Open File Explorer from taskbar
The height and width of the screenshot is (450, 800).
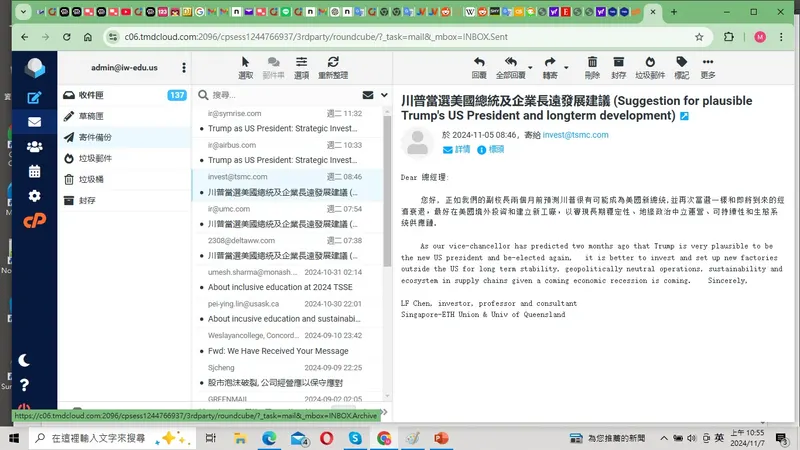(x=240, y=438)
